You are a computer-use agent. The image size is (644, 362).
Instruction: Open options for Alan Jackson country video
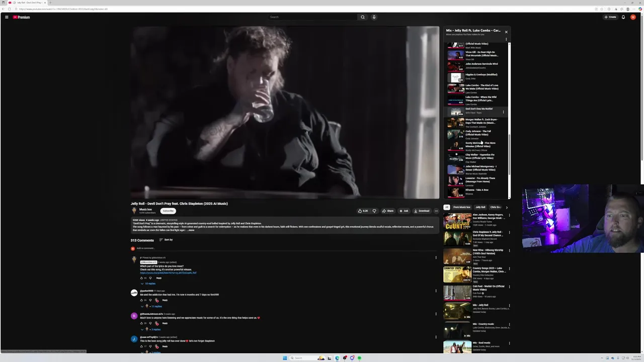pos(509,215)
